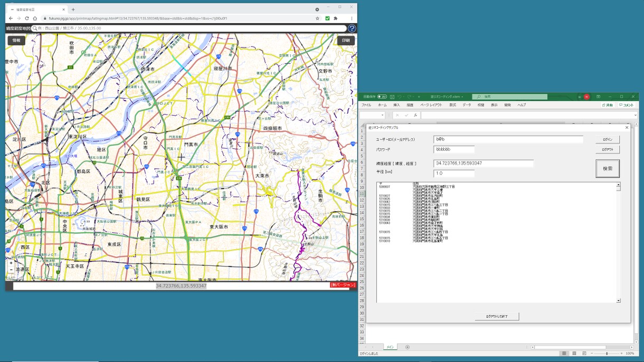Open the Chrome three-dot menu
Screen dimensions: 644x362
[x=352, y=18]
